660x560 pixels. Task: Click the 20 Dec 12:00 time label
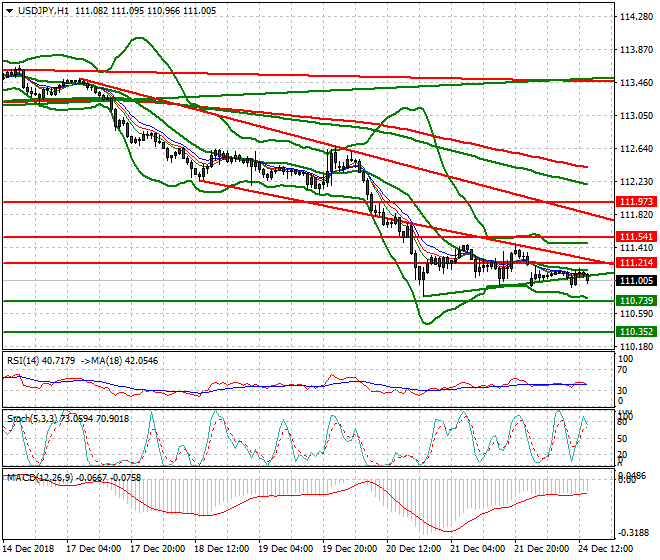(413, 549)
